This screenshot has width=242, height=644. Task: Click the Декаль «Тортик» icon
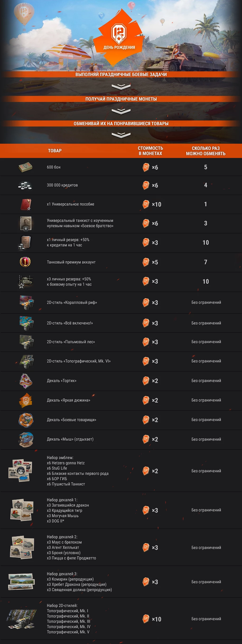(26, 381)
